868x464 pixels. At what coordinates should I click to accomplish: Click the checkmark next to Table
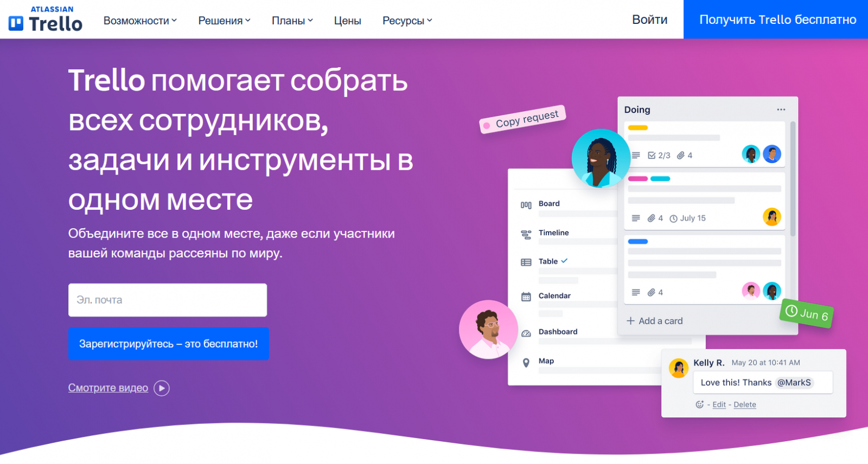[564, 261]
